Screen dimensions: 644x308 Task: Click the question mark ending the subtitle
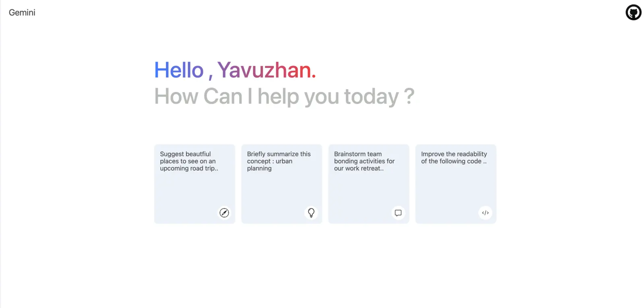tap(409, 97)
